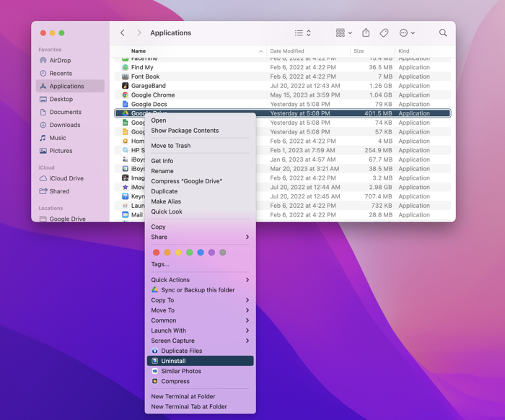Sort by the Date Modified column header

(287, 51)
